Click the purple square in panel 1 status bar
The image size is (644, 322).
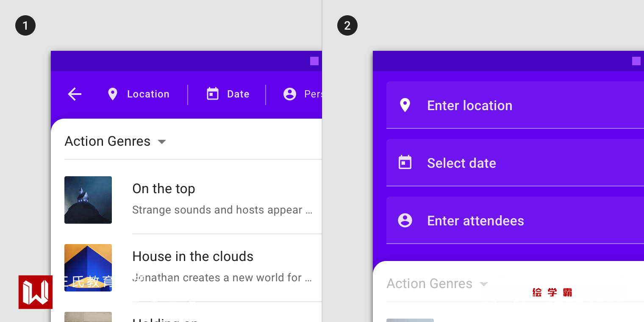tap(314, 61)
